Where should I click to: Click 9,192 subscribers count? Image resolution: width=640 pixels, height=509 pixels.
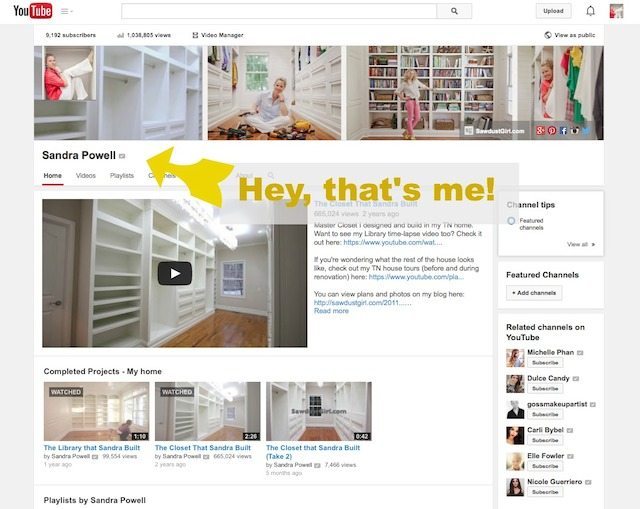[x=71, y=35]
